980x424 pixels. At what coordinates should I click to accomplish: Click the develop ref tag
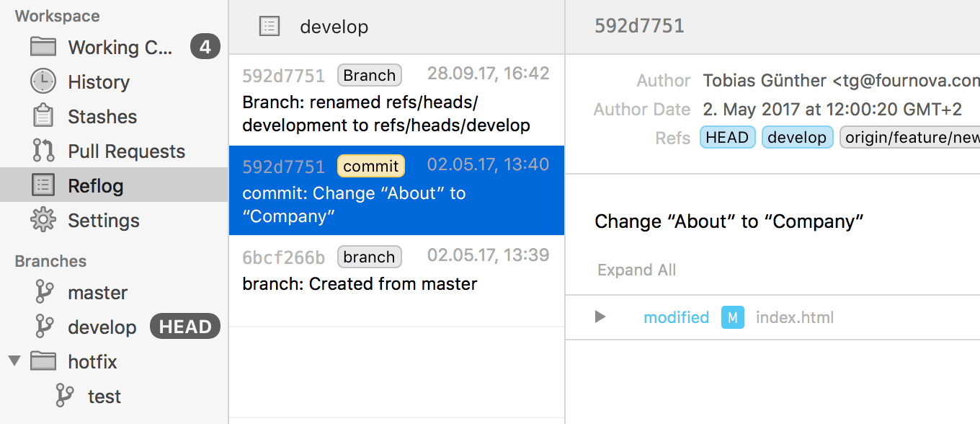(796, 137)
